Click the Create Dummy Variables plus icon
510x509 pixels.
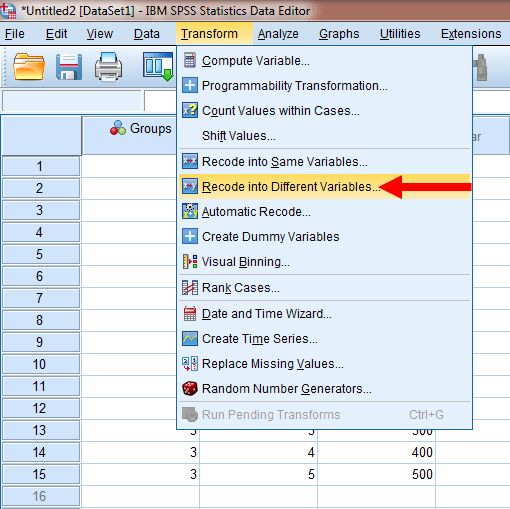190,236
